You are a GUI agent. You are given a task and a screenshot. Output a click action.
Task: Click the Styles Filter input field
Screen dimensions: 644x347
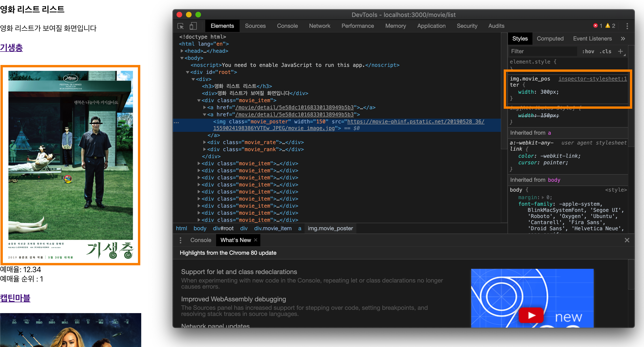pyautogui.click(x=543, y=51)
